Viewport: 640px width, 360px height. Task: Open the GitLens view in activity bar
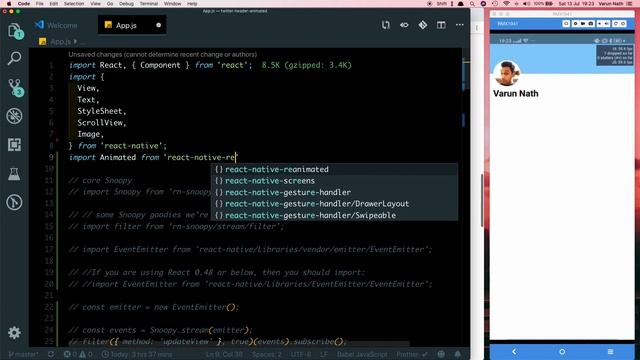click(14, 202)
